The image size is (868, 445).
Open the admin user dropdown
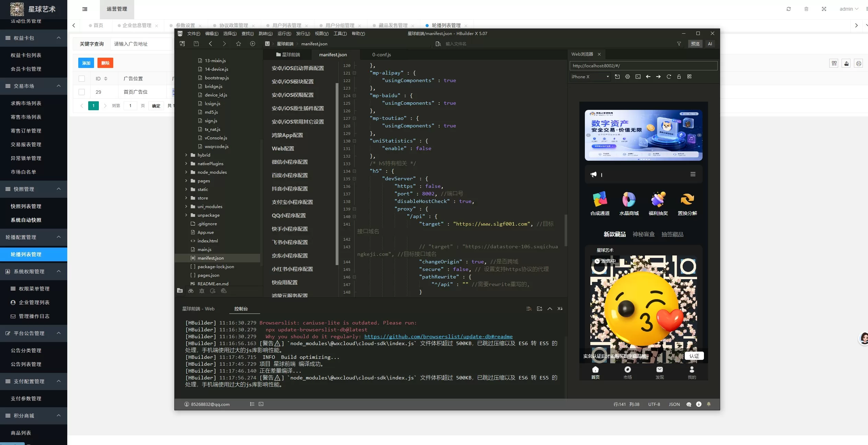(x=849, y=9)
